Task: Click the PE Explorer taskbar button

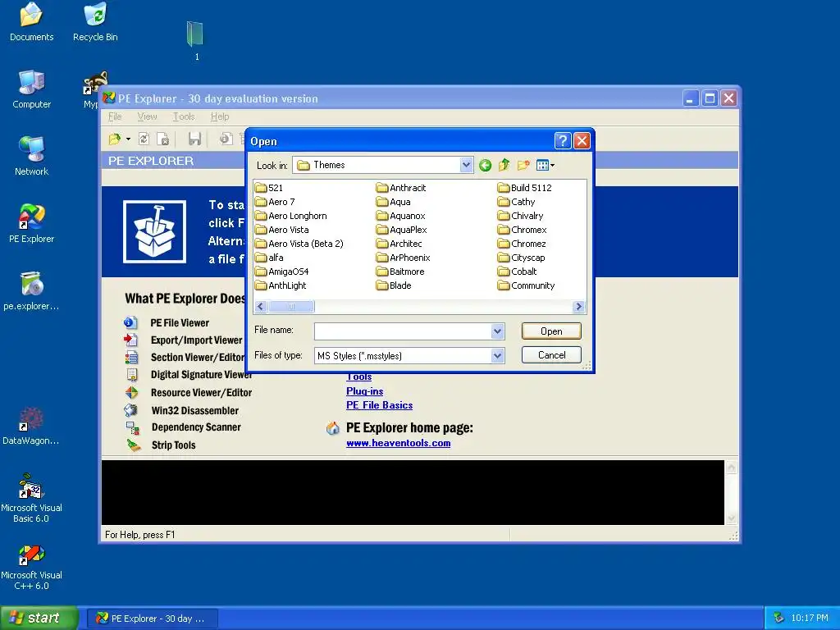Action: (152, 619)
